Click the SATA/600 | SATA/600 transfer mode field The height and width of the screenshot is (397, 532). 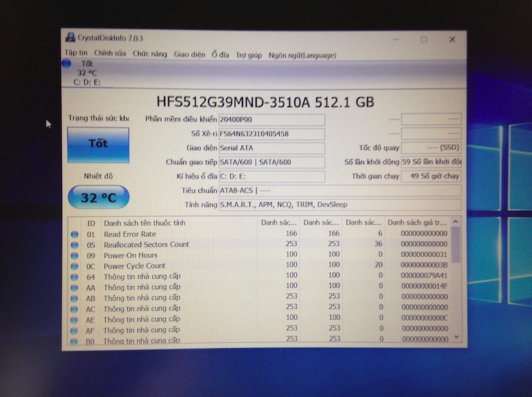tap(272, 162)
